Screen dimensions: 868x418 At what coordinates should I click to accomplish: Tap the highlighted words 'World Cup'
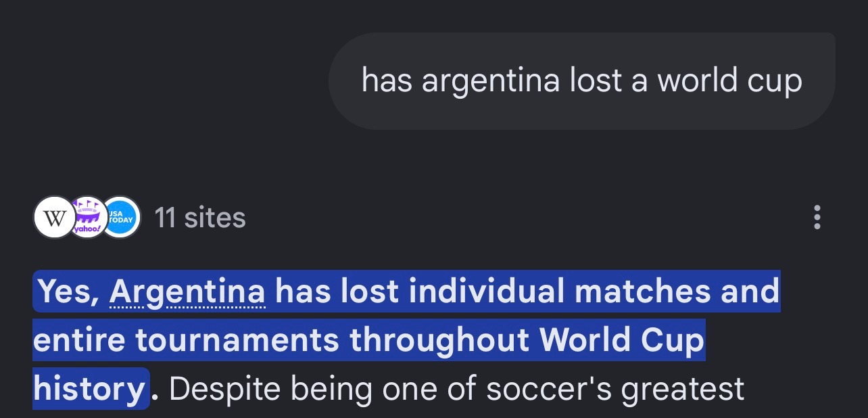pos(621,340)
